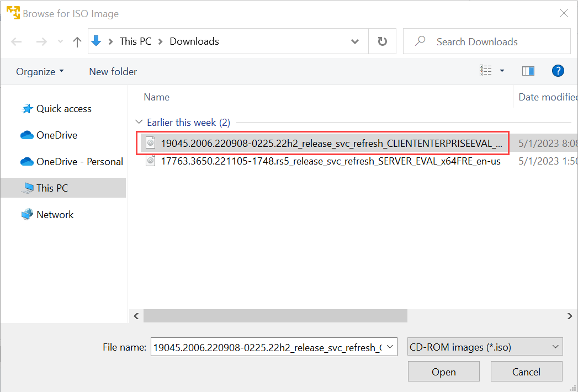This screenshot has height=392, width=578.
Task: Click the Network globe icon
Action: pos(27,214)
